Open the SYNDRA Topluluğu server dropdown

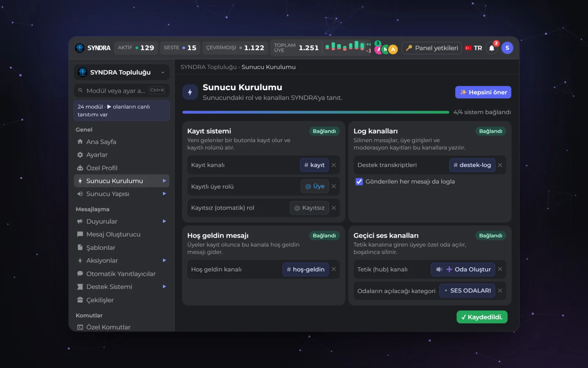[122, 72]
